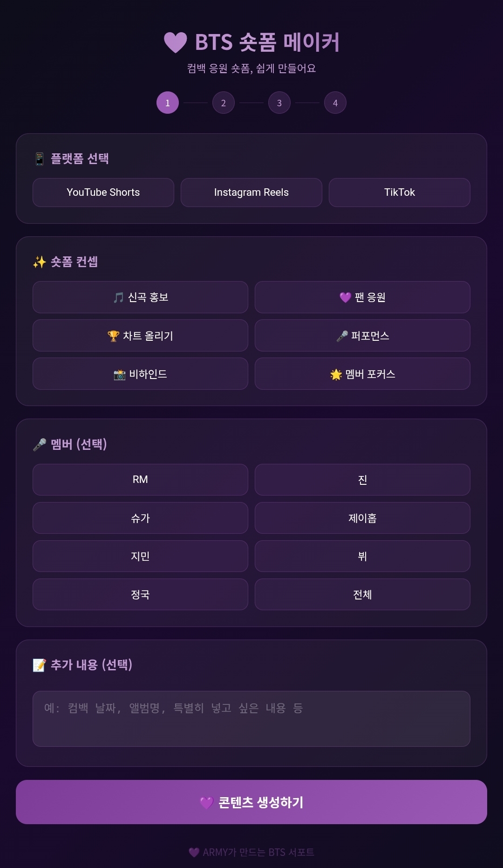This screenshot has width=503, height=868.
Task: Select 전체 for all members
Action: click(x=362, y=594)
